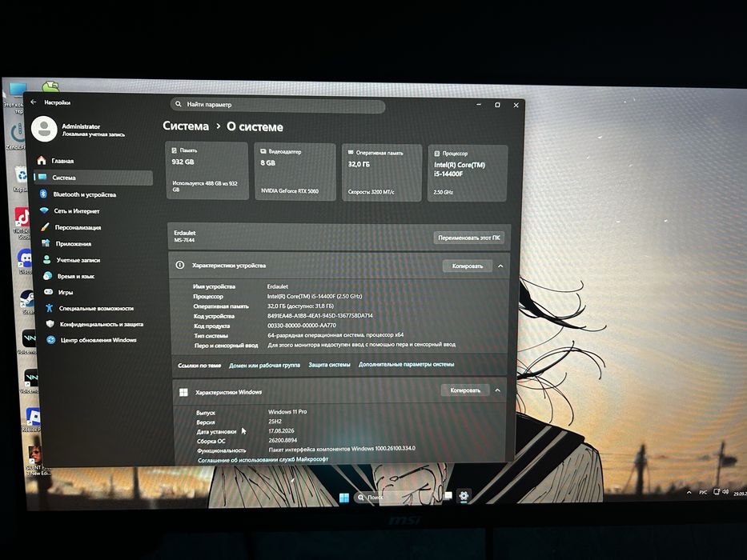Viewport: 747px width, 560px height.
Task: Click the Windows logo in Характеристики Windows
Action: (x=183, y=392)
